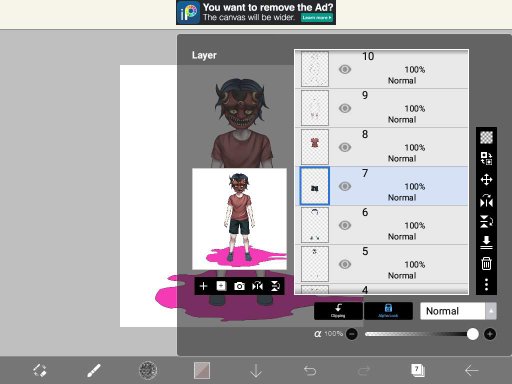Click the Clipping button
The image size is (512, 384).
click(338, 311)
